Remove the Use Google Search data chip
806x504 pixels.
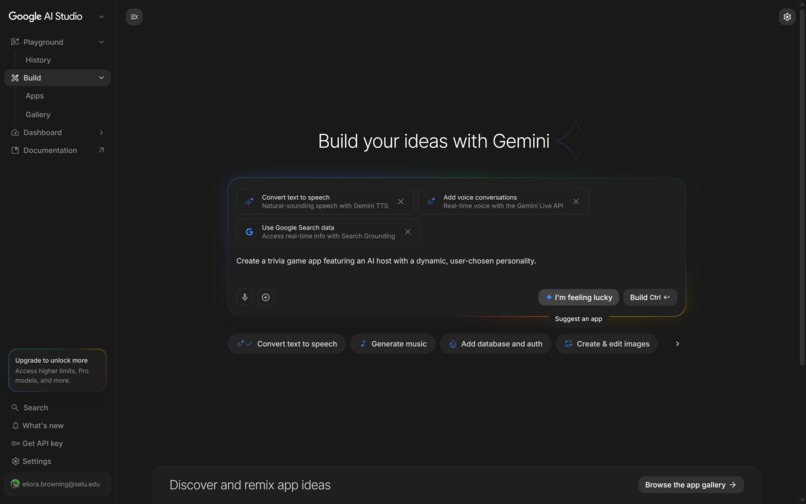(x=408, y=232)
